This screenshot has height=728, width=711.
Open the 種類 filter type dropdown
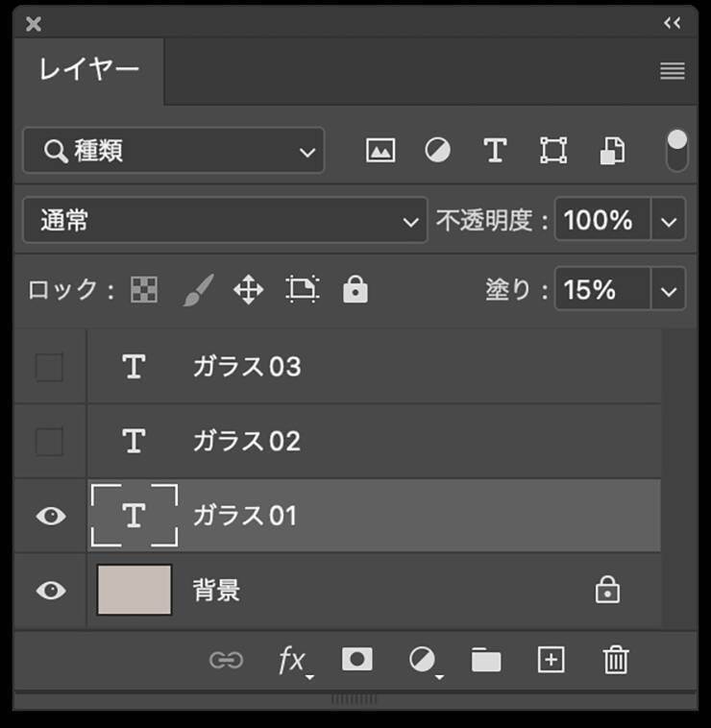point(174,151)
